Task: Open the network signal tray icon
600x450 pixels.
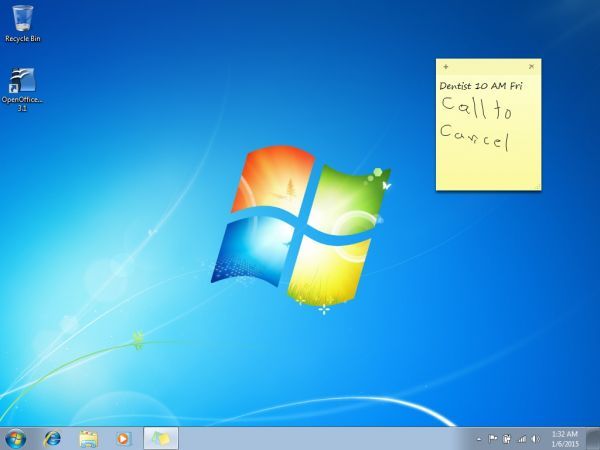Action: (x=522, y=439)
